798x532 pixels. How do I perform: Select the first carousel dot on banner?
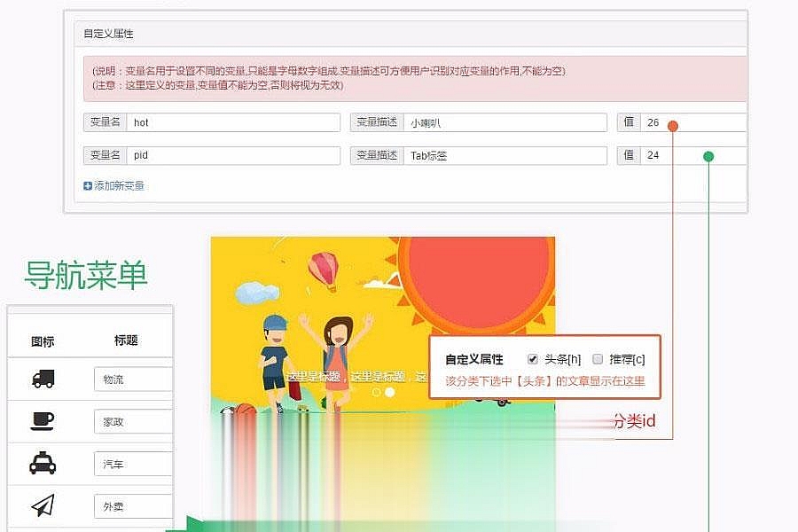[376, 392]
